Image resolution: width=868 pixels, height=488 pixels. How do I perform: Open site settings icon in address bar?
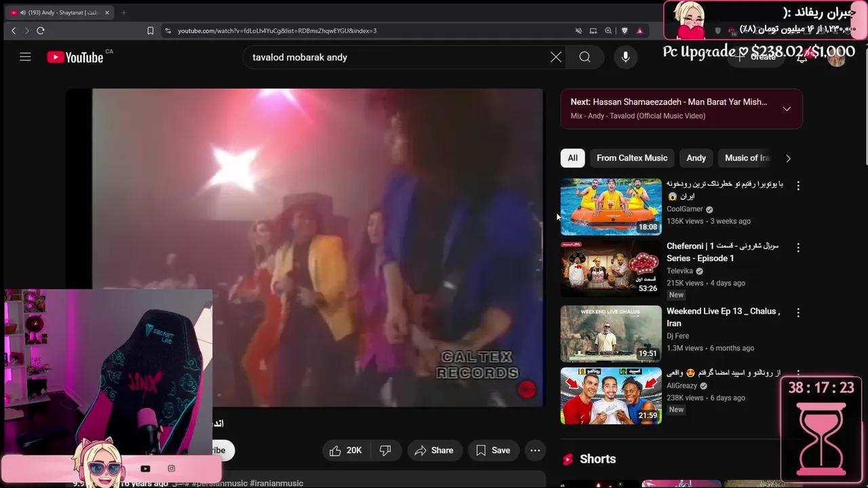coord(167,30)
